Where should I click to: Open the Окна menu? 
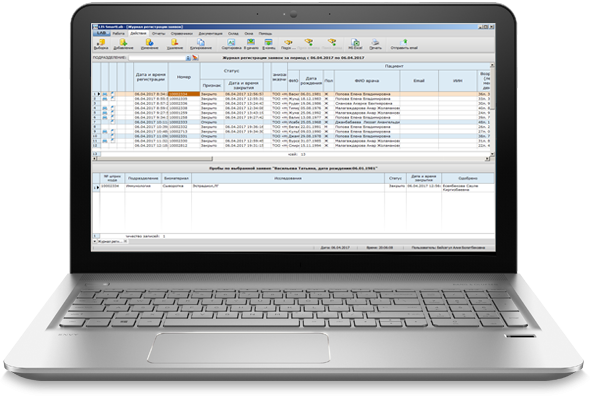tap(249, 33)
